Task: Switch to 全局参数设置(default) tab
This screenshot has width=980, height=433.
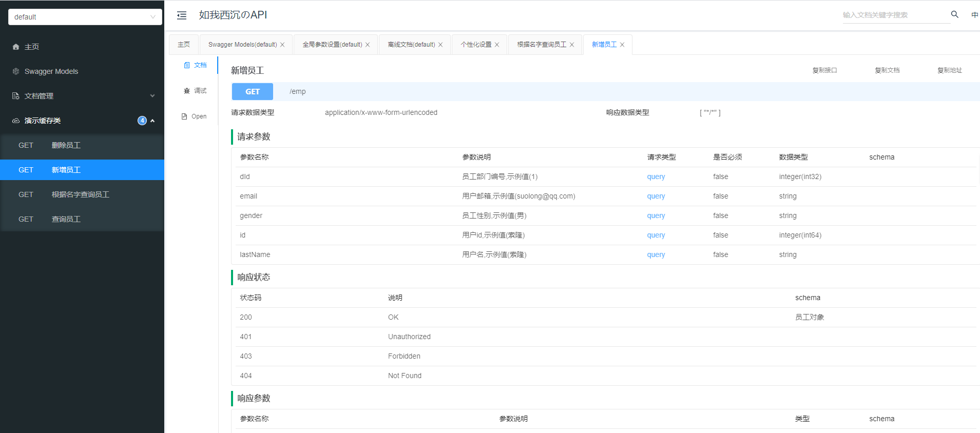Action: click(x=332, y=45)
